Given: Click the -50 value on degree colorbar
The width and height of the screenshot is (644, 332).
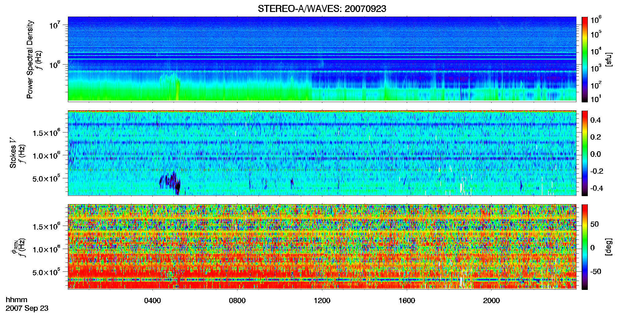Looking at the screenshot, I should pos(595,271).
